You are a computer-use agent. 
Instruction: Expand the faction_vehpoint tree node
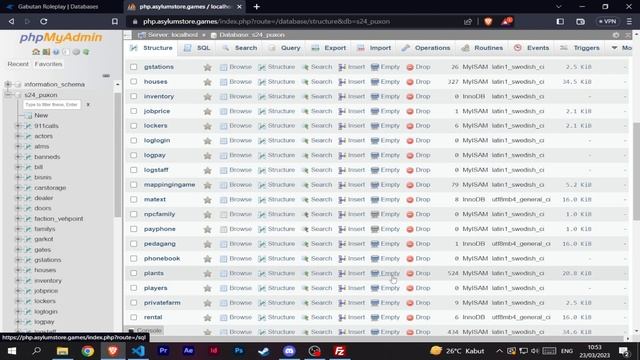pos(18,218)
